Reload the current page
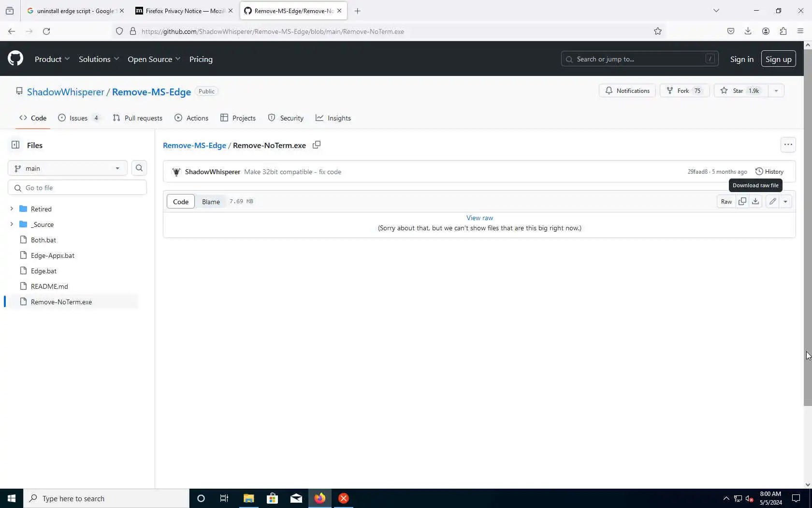 46,31
